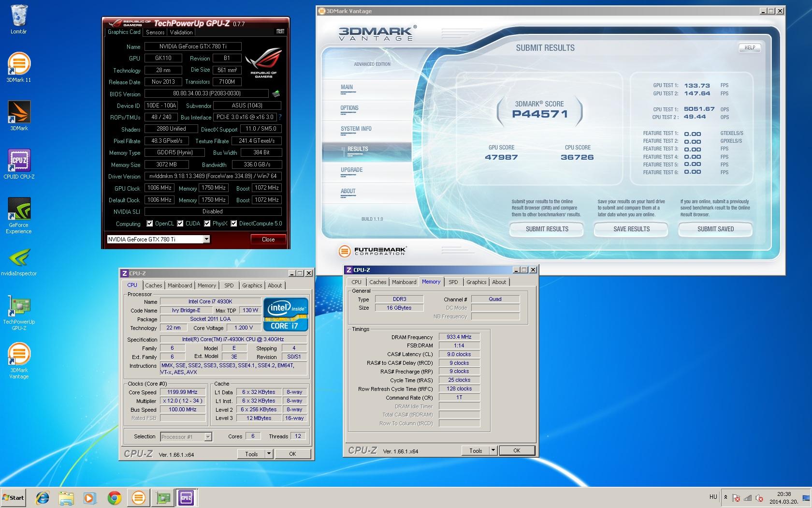Click OK in the CPU-Z CPU window

click(x=292, y=454)
